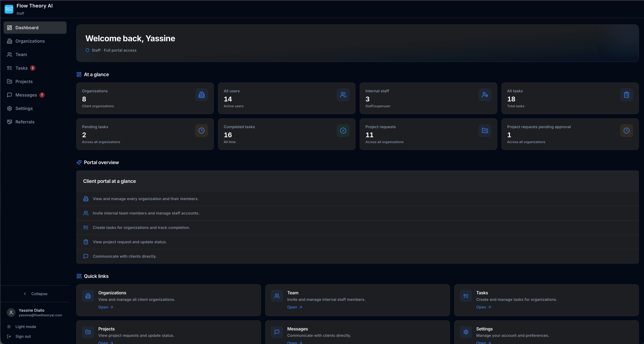Click the Completed tasks checkmark icon
This screenshot has height=344, width=644.
[x=343, y=130]
